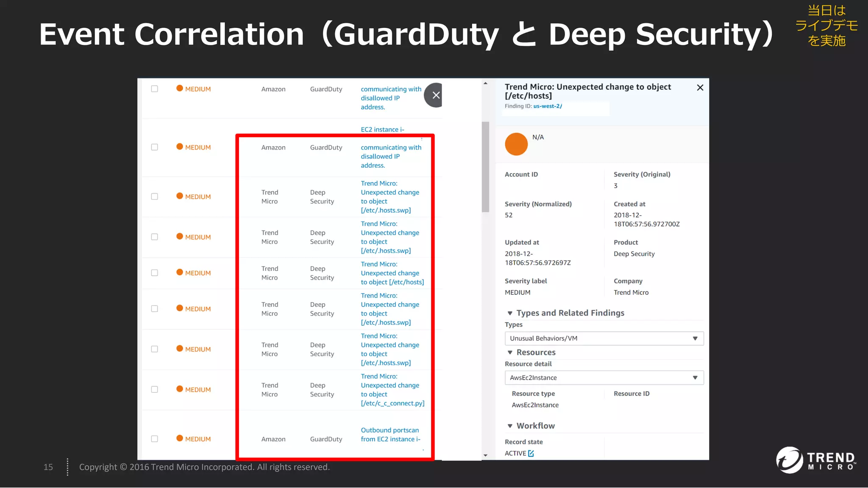Edit record state ACTIVE icon
This screenshot has width=868, height=488.
tap(531, 453)
